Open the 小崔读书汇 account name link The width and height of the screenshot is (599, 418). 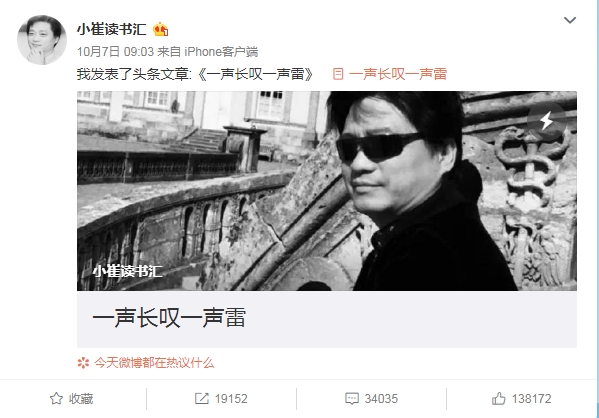112,29
